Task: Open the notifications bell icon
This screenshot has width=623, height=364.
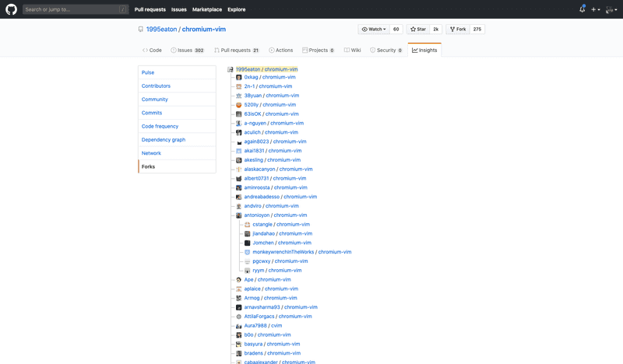Action: click(582, 9)
